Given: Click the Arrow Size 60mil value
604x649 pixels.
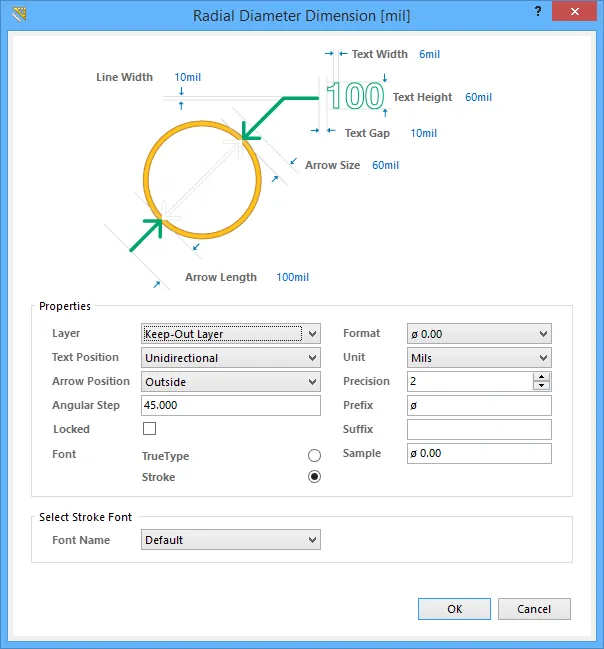Looking at the screenshot, I should point(385,166).
